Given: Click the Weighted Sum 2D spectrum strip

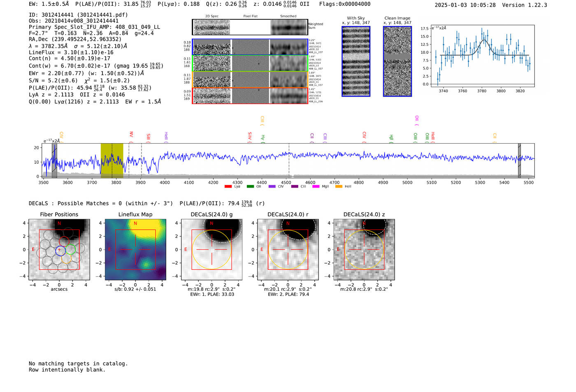Looking at the screenshot, I should tap(250, 27).
